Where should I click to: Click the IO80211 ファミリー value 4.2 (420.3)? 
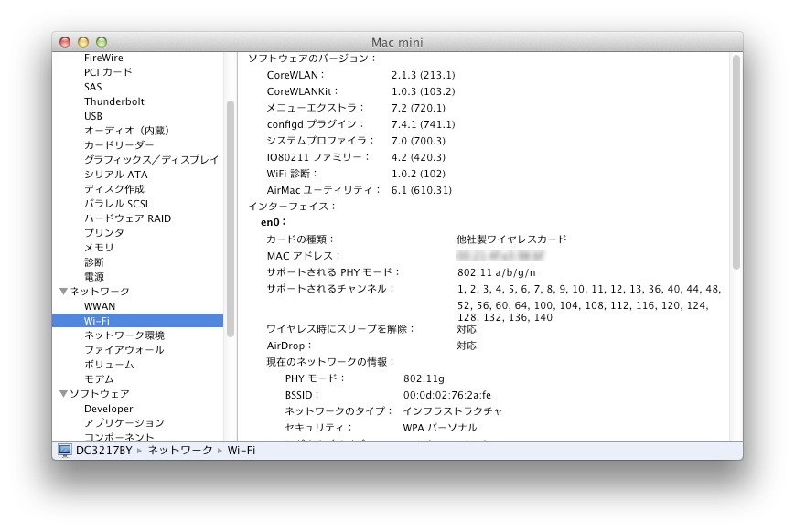[418, 157]
